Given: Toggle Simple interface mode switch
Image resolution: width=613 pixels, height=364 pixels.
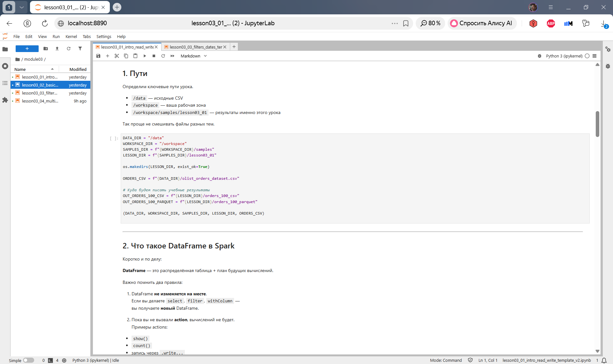Looking at the screenshot, I should 28,360.
